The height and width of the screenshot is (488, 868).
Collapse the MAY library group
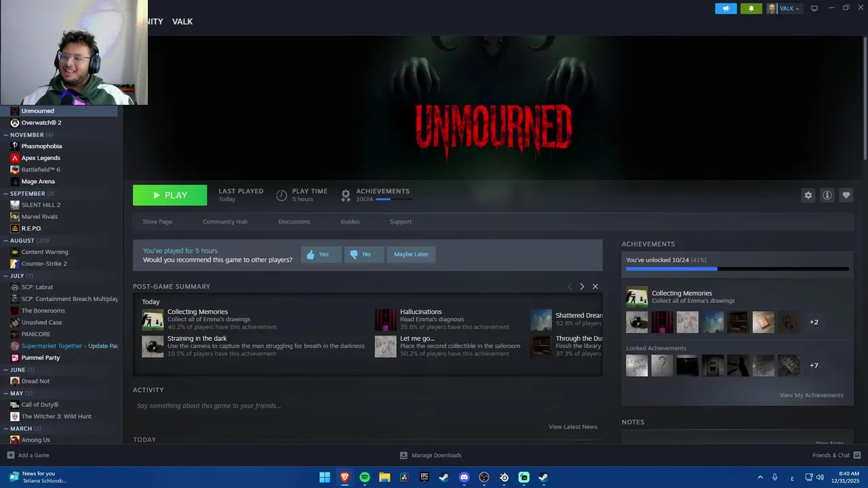tap(6, 393)
